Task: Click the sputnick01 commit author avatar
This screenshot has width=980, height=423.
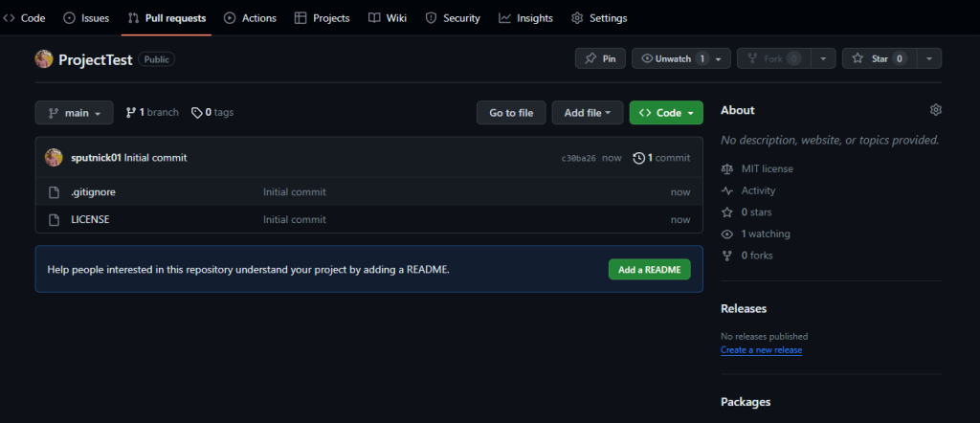Action: pos(54,158)
